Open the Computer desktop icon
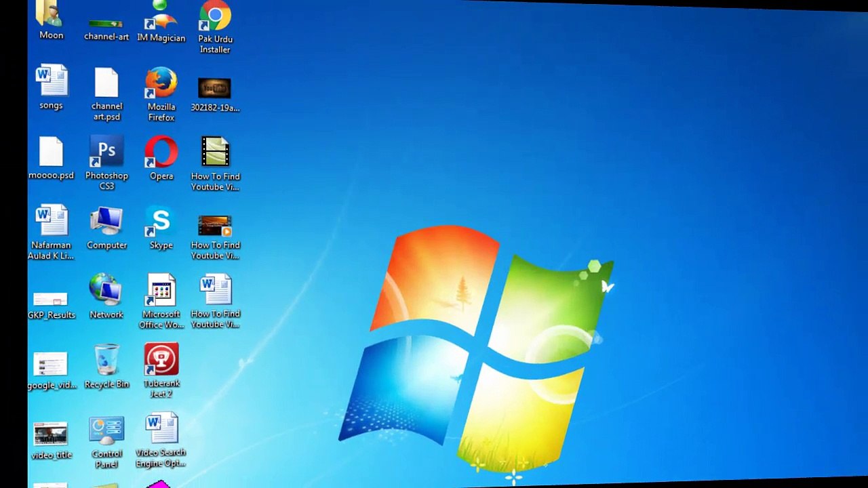Viewport: 868px width, 488px height. [106, 228]
